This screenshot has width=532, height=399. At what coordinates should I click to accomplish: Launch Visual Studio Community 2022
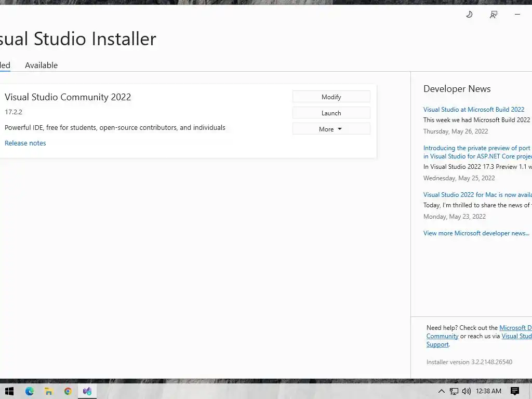point(331,113)
